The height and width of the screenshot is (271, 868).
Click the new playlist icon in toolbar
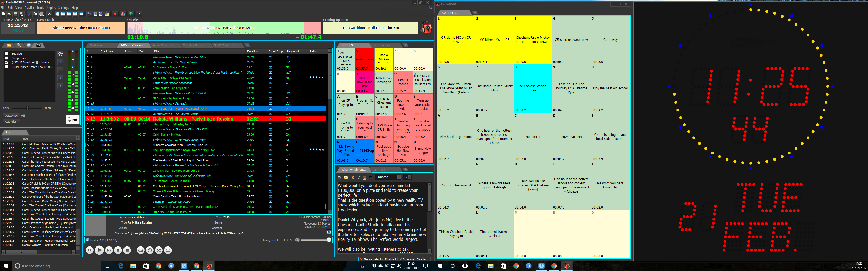point(3,14)
